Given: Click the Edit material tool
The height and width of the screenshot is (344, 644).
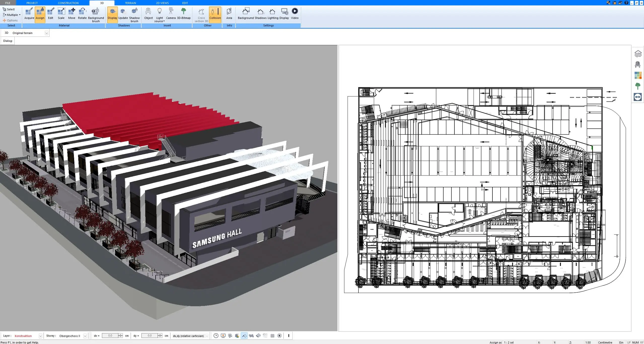Looking at the screenshot, I should pos(51,14).
